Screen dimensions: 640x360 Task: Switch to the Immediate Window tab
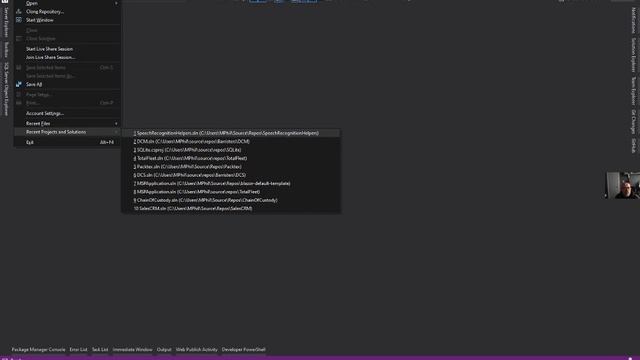pos(133,349)
